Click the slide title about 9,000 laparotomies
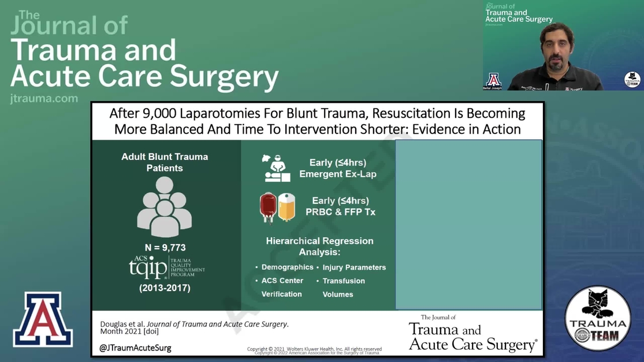 point(317,121)
